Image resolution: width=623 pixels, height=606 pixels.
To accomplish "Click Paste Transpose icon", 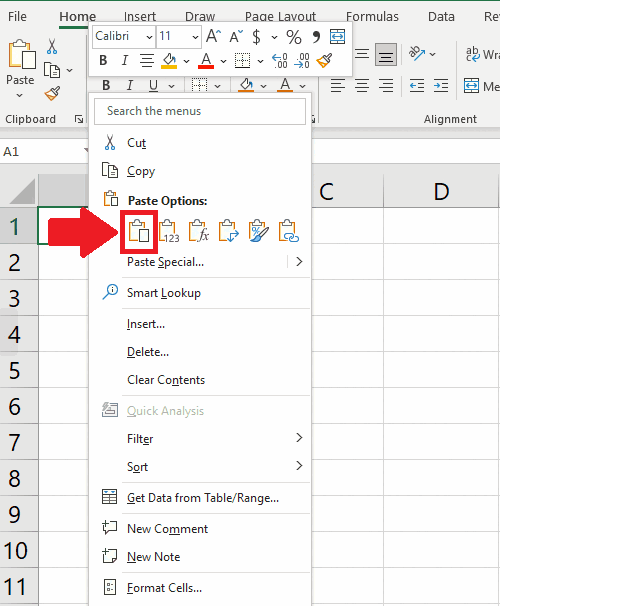I will pyautogui.click(x=228, y=231).
